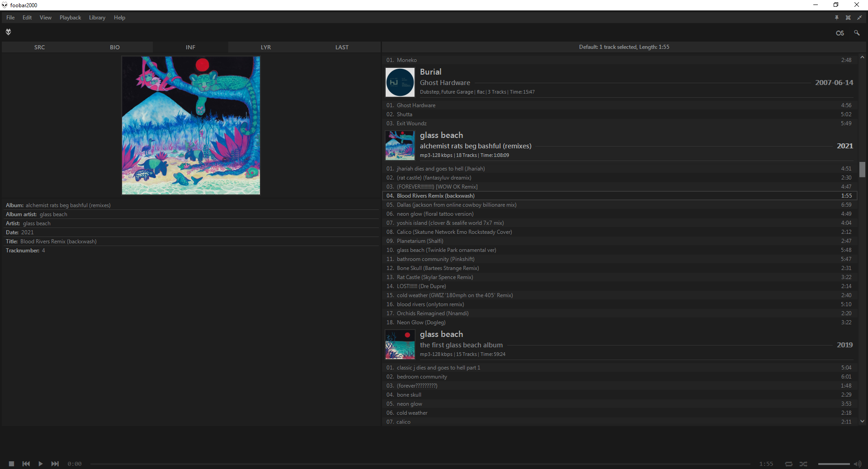Select track 'neon glow (floral tattoo version)'
Image resolution: width=868 pixels, height=469 pixels.
[620, 214]
